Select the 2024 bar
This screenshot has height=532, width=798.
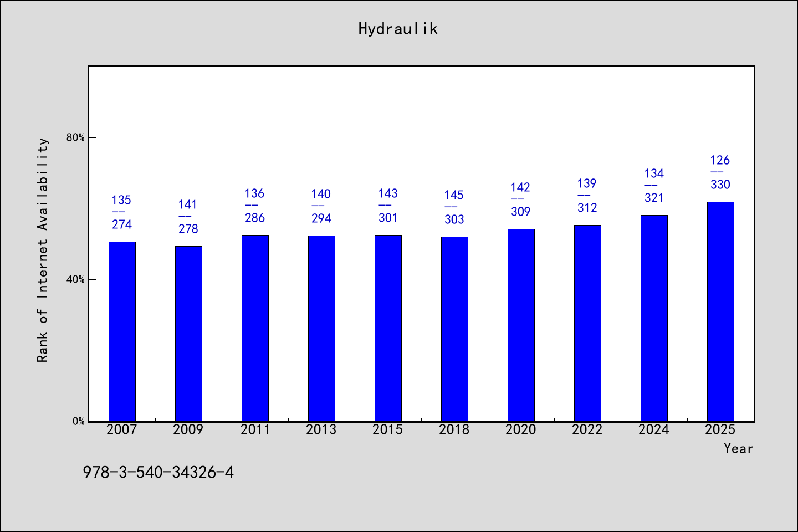point(654,318)
